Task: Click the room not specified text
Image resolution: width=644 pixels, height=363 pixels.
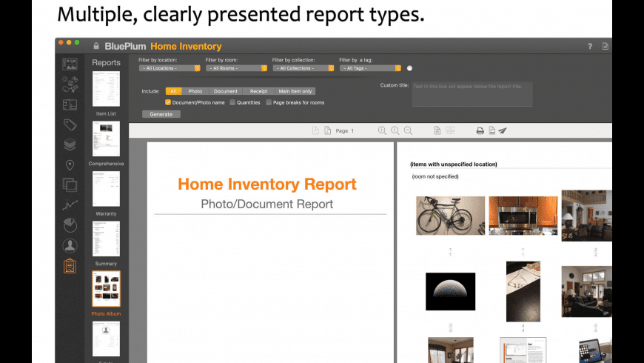Action: (435, 176)
